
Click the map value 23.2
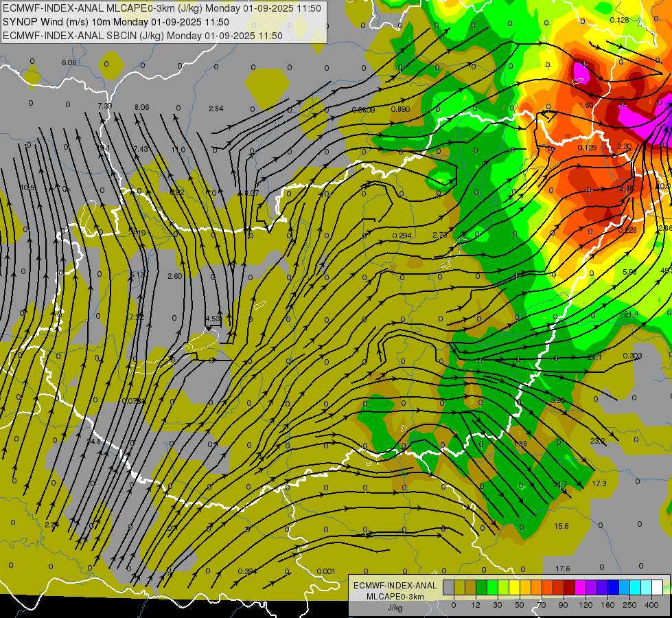(x=597, y=441)
